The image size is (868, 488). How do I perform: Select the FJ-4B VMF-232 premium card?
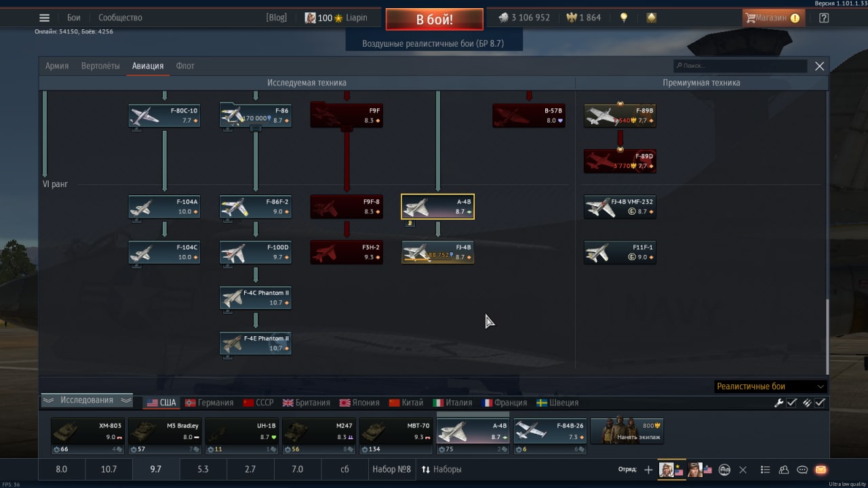point(620,207)
